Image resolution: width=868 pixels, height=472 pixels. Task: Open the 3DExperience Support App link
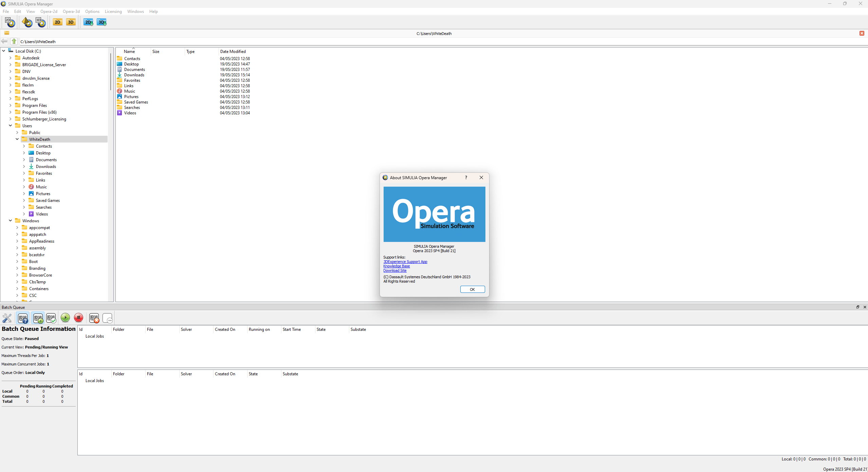405,262
